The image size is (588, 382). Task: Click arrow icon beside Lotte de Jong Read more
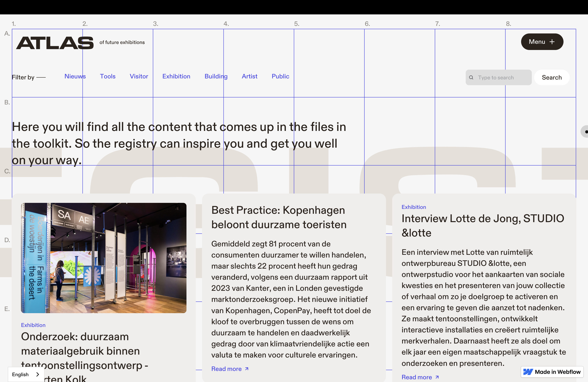tap(437, 377)
